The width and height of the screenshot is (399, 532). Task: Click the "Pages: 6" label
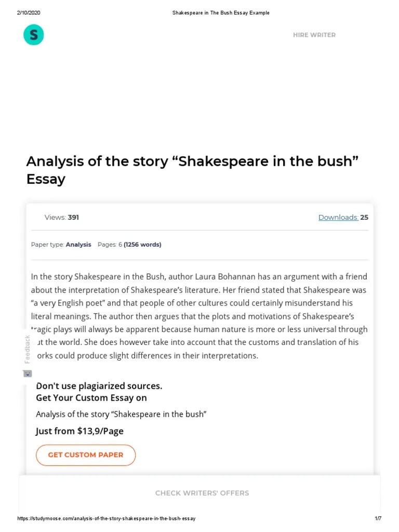click(x=109, y=244)
